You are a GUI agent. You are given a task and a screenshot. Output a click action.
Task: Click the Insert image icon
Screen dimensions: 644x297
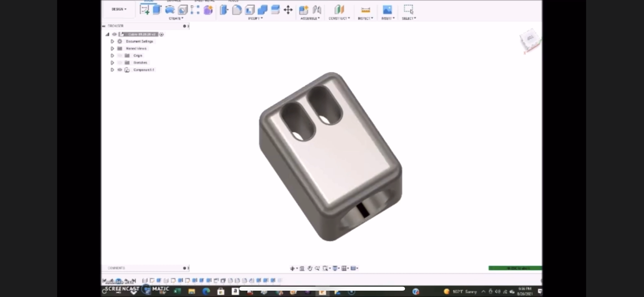pyautogui.click(x=387, y=10)
